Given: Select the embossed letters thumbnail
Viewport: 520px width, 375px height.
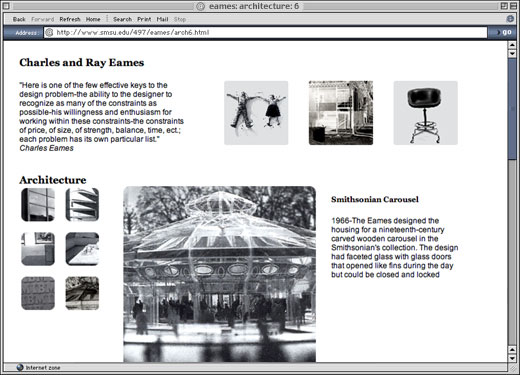Looking at the screenshot, I should click(x=38, y=293).
